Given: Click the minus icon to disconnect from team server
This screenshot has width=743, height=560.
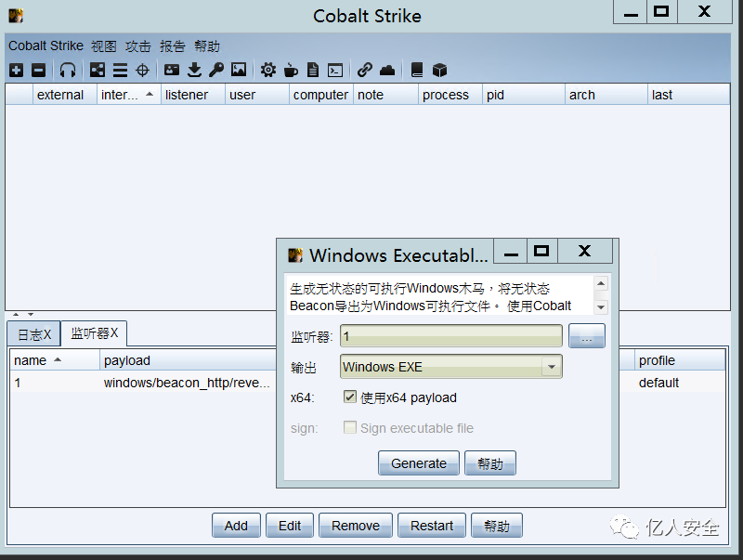Looking at the screenshot, I should (38, 71).
